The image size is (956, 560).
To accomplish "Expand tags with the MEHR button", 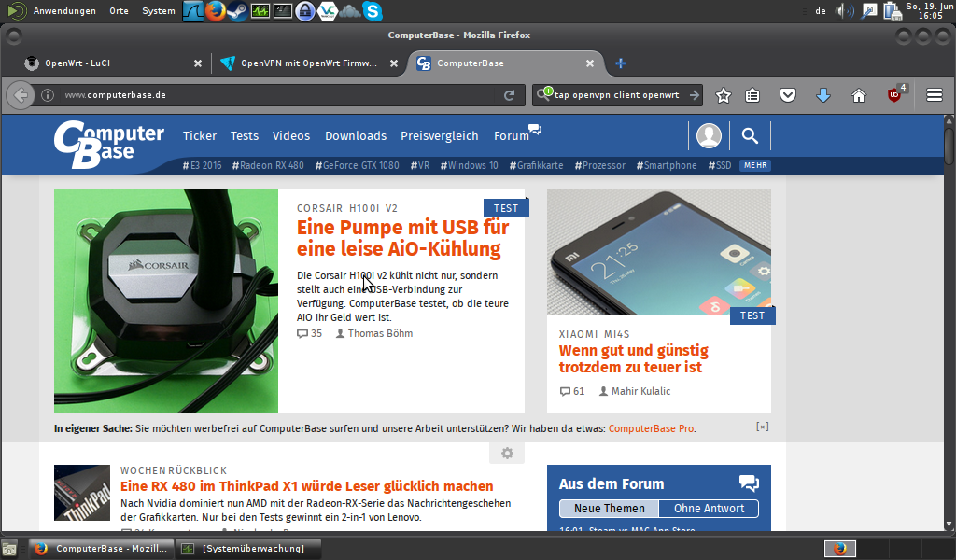I will pos(755,165).
